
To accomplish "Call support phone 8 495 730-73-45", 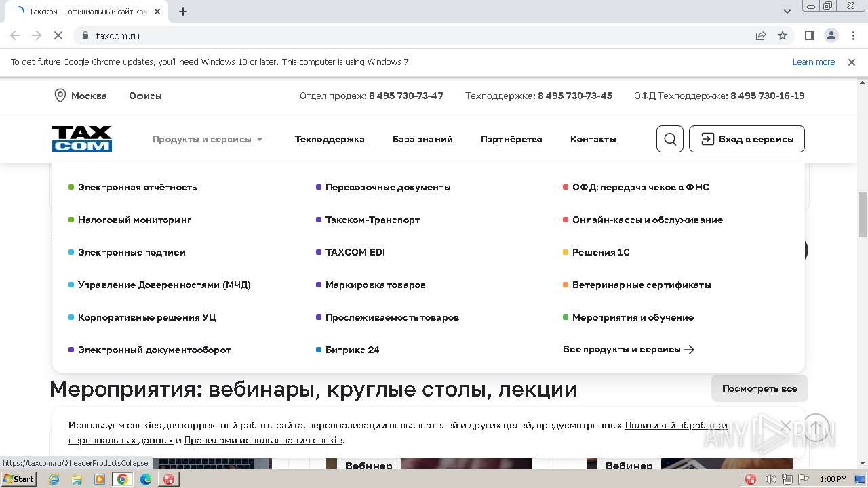I will [575, 96].
